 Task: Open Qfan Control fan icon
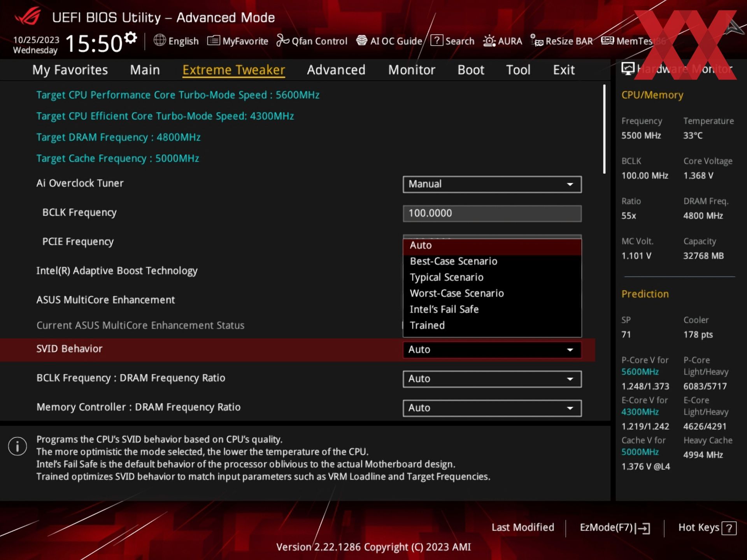click(x=283, y=40)
